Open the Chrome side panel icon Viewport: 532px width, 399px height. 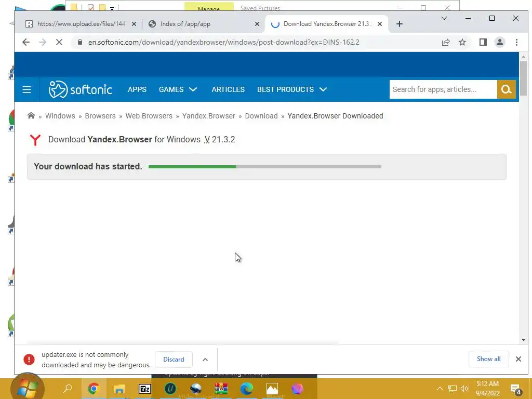pyautogui.click(x=483, y=42)
